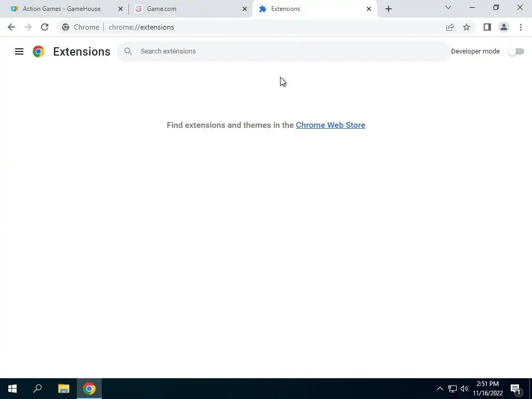Show hidden system tray icons

(440, 389)
